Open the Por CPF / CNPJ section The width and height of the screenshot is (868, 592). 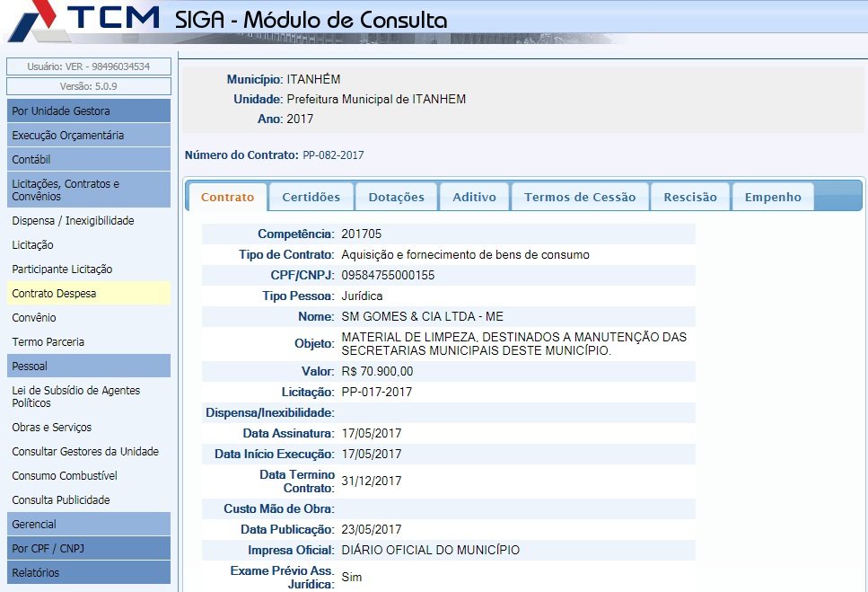(x=88, y=548)
